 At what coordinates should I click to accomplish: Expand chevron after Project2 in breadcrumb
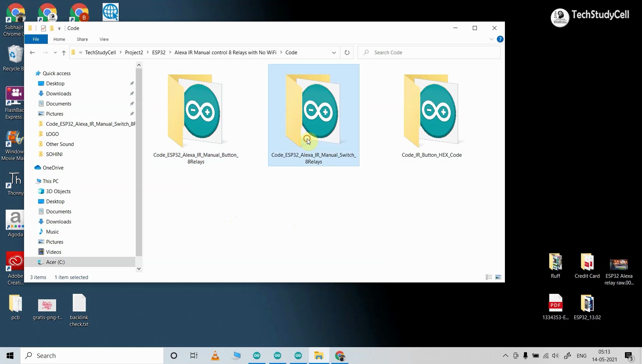(147, 52)
